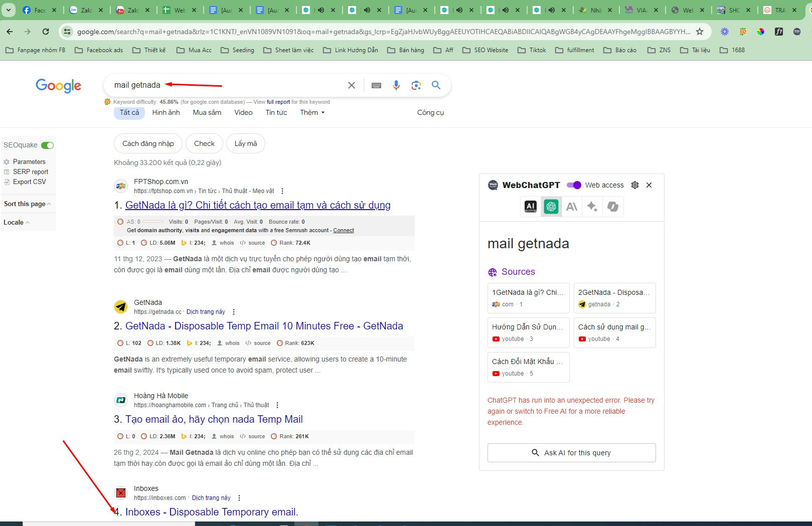Toggle the SEOquake switch in sidebar

coord(48,145)
